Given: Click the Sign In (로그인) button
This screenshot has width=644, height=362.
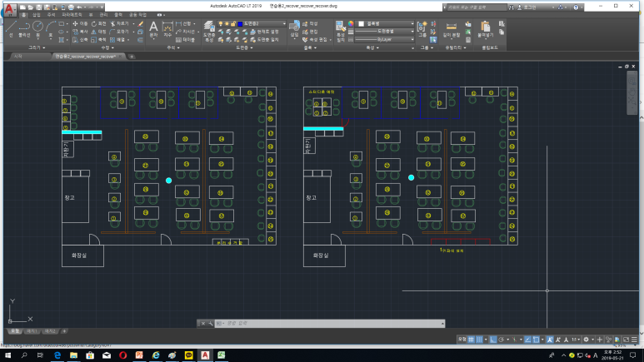Looking at the screenshot, I should pos(527,7).
